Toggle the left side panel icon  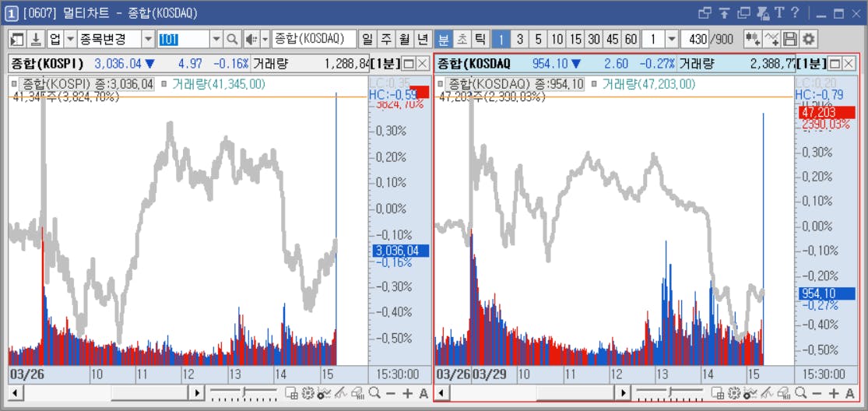(18, 39)
